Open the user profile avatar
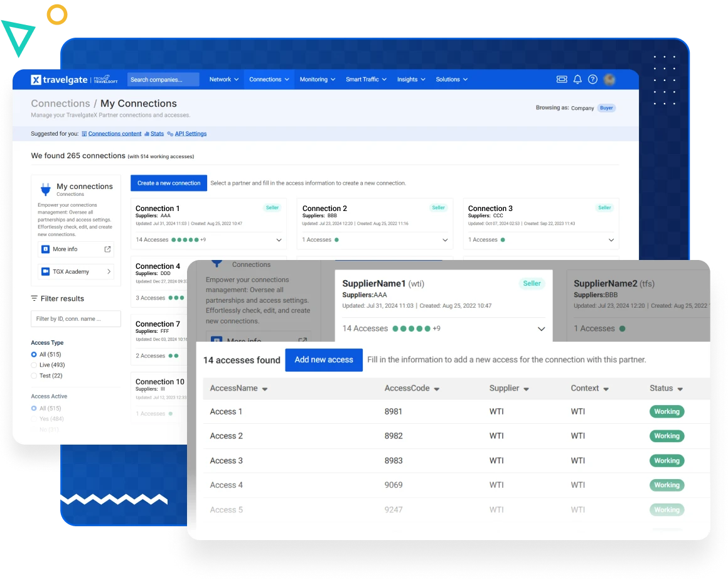 609,80
